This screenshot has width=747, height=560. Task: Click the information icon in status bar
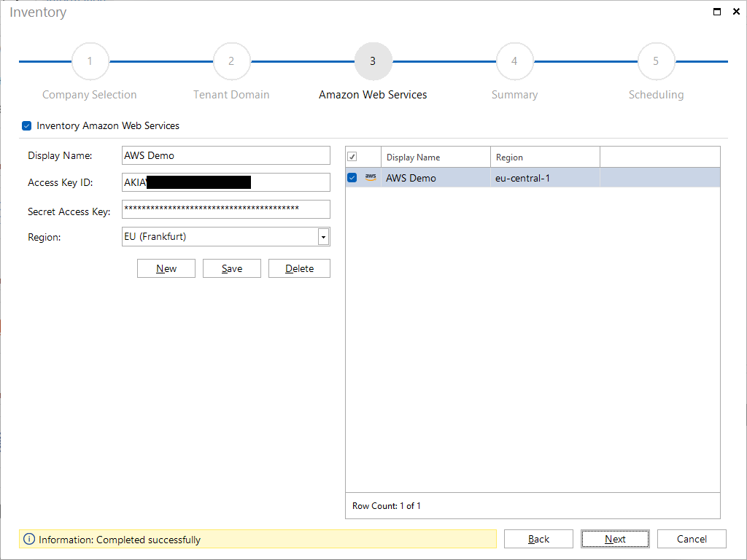pyautogui.click(x=29, y=539)
